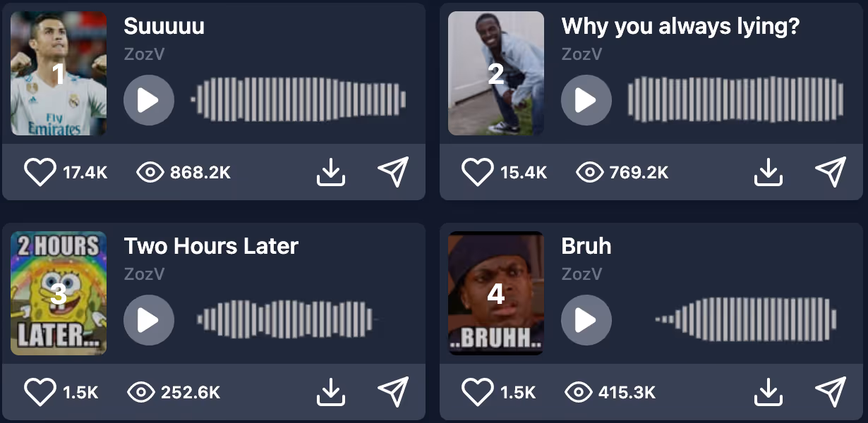Download the Suuuuu sound
The width and height of the screenshot is (868, 423).
(x=331, y=172)
